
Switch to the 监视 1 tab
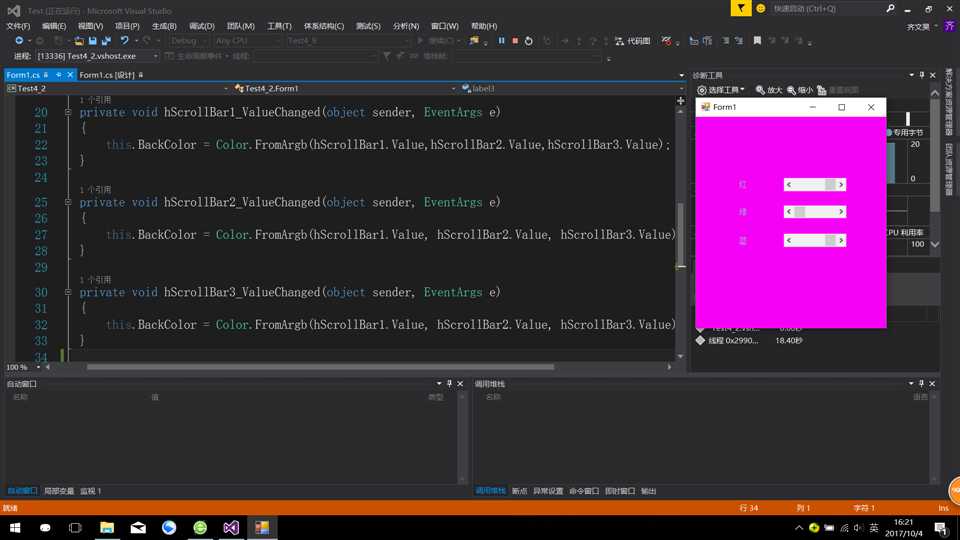[91, 491]
